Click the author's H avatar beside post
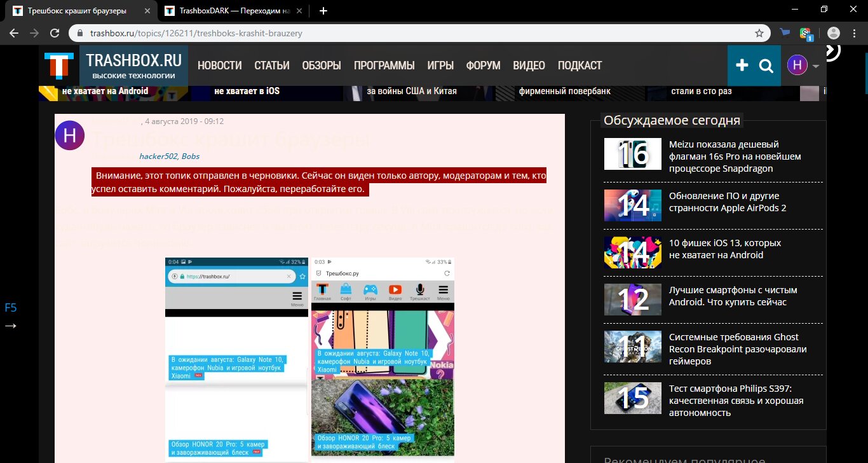868x463 pixels. tap(70, 135)
